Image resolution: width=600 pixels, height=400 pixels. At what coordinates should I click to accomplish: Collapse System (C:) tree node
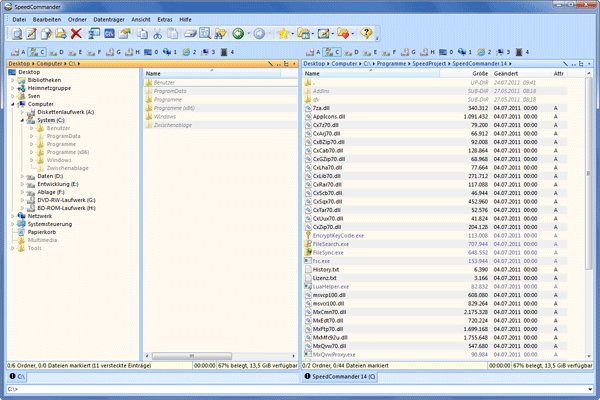tap(22, 120)
